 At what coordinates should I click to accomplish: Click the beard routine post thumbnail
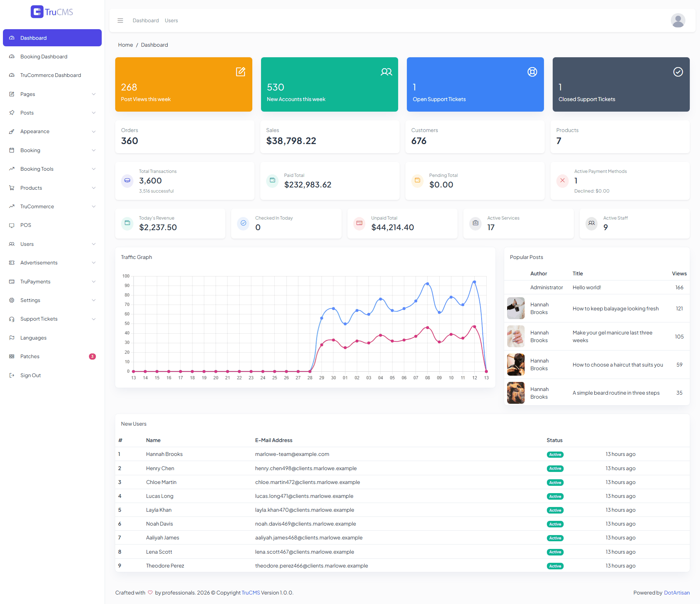pyautogui.click(x=516, y=393)
